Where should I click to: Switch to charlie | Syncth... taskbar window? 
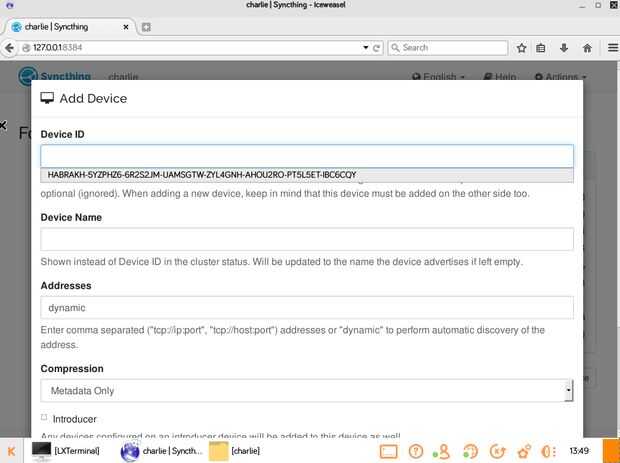pyautogui.click(x=162, y=451)
